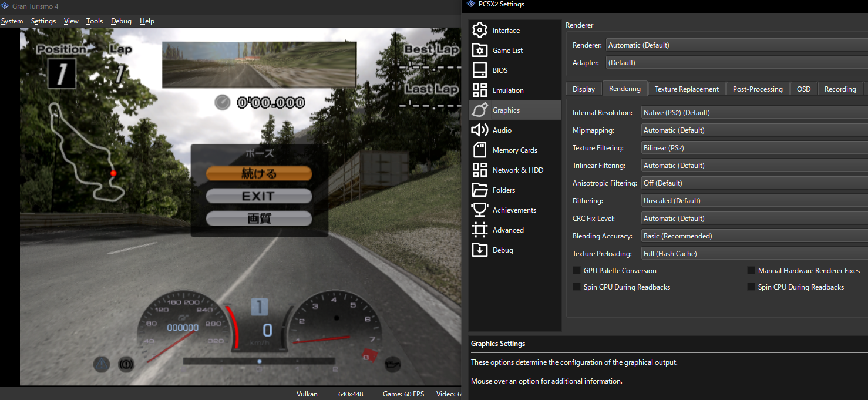Open the Dithering dropdown
The height and width of the screenshot is (400, 868).
tap(754, 201)
